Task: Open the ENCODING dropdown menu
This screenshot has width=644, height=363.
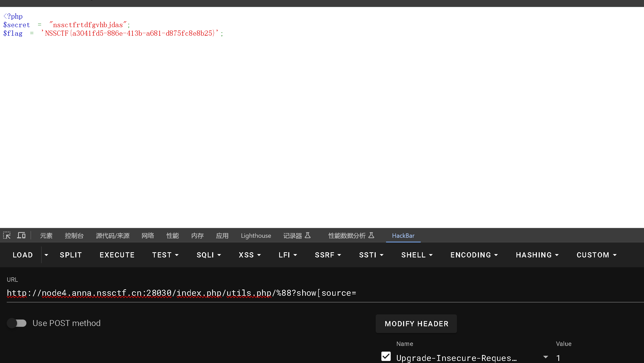Action: tap(474, 255)
